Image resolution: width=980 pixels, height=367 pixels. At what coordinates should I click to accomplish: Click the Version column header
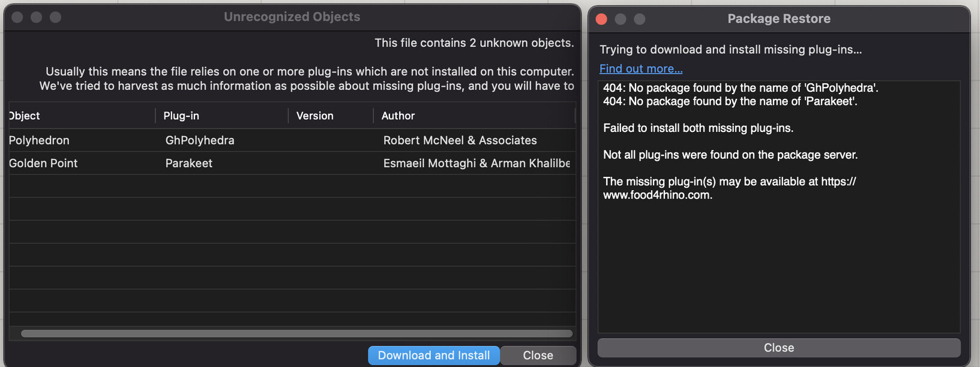pyautogui.click(x=314, y=116)
